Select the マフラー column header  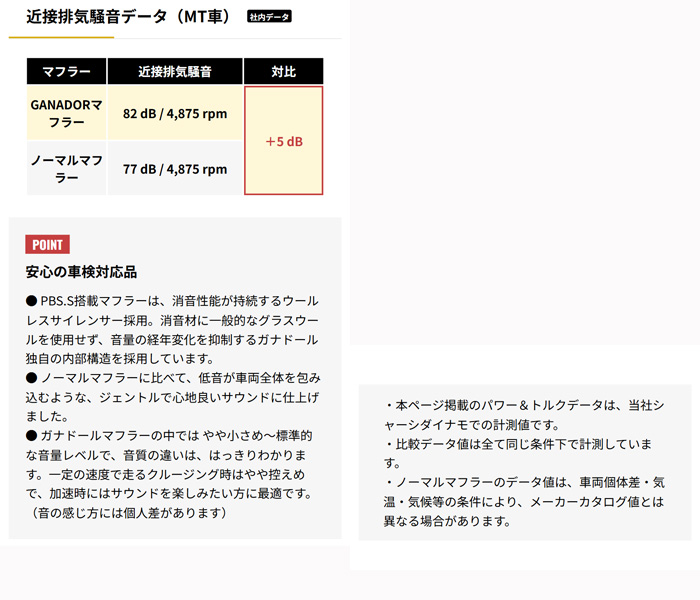coord(66,72)
